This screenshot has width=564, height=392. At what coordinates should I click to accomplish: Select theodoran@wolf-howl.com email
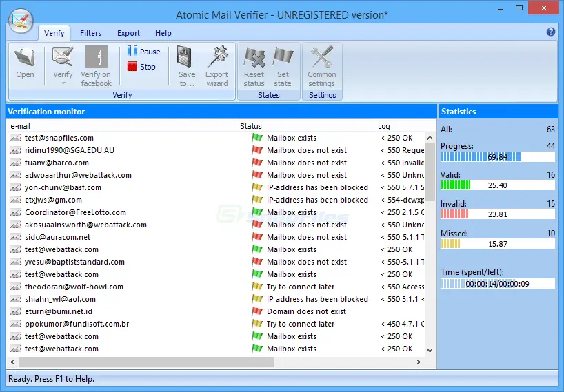tap(74, 287)
